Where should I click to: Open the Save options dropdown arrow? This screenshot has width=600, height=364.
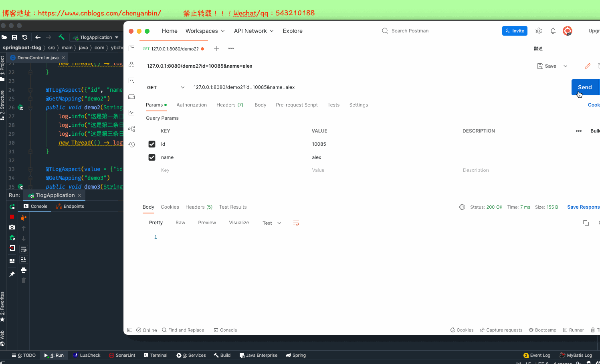click(x=566, y=66)
